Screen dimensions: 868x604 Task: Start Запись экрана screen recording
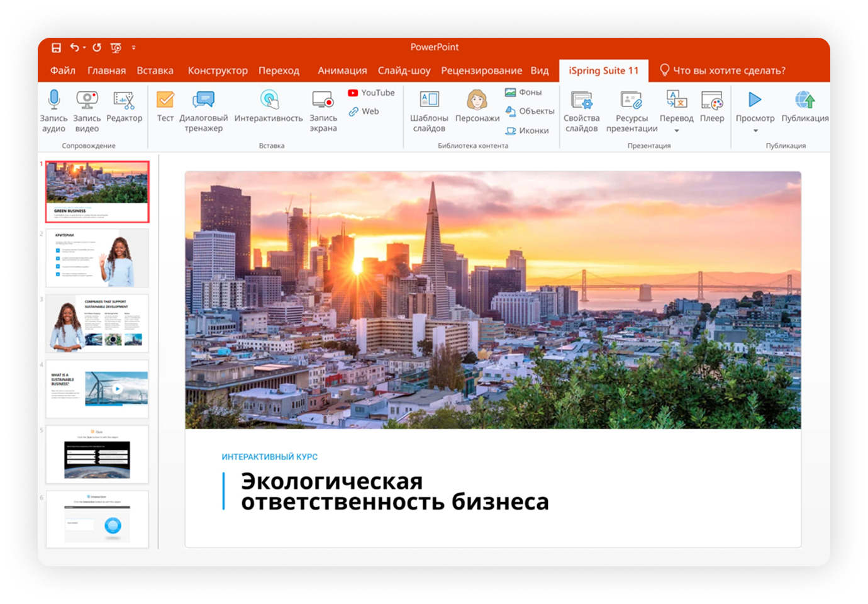pos(323,100)
